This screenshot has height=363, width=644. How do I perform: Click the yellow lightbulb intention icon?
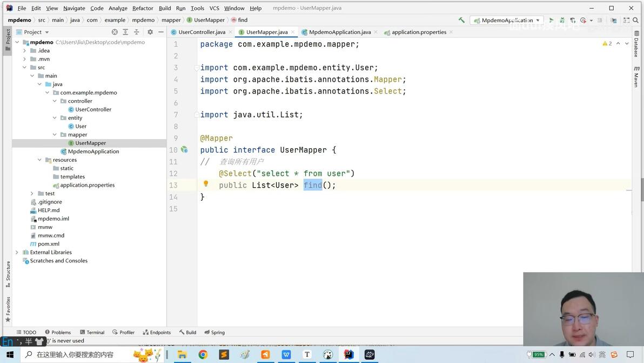click(206, 184)
